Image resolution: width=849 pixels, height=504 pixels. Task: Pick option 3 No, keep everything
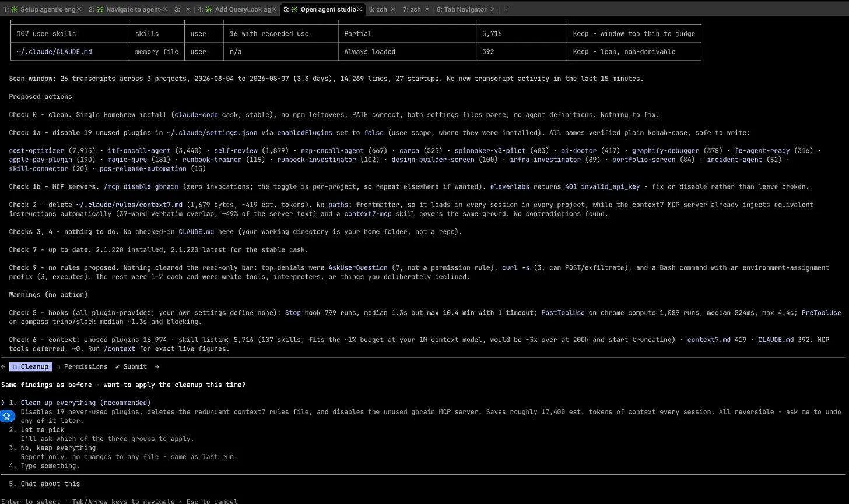58,448
